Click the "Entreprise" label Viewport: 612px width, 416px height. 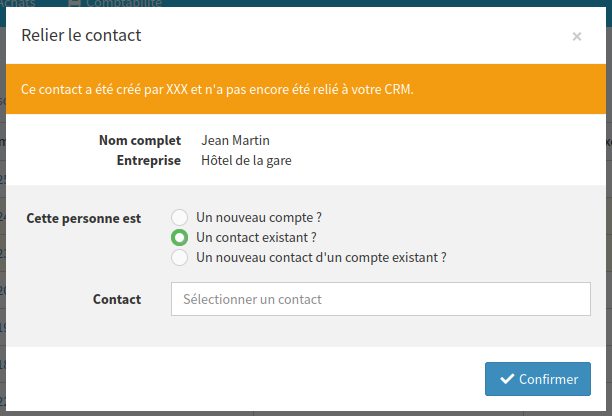(149, 160)
